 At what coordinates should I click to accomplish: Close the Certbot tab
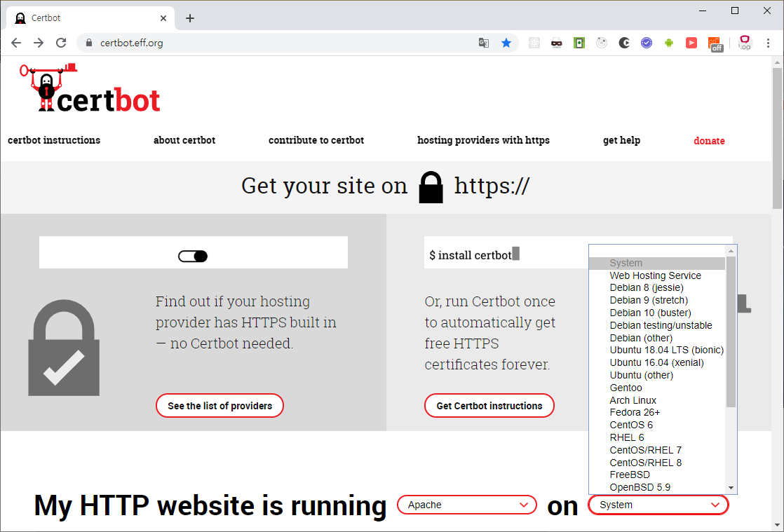point(163,18)
